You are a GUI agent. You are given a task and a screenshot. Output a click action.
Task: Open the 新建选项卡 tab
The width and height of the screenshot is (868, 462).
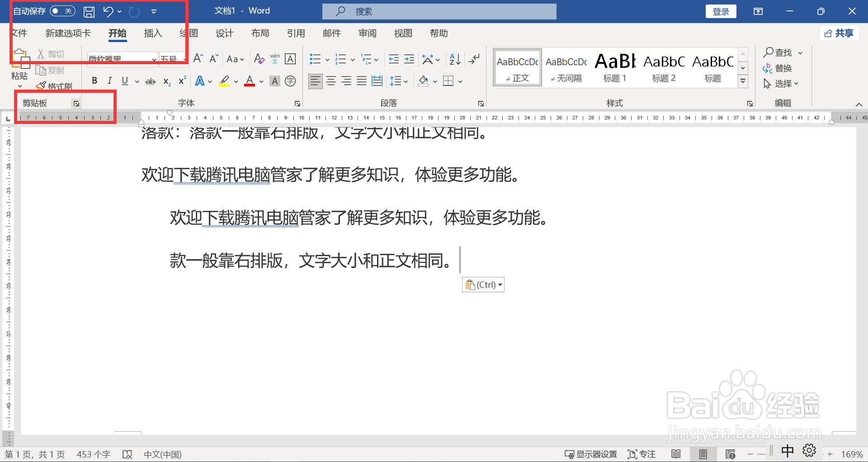click(x=68, y=33)
